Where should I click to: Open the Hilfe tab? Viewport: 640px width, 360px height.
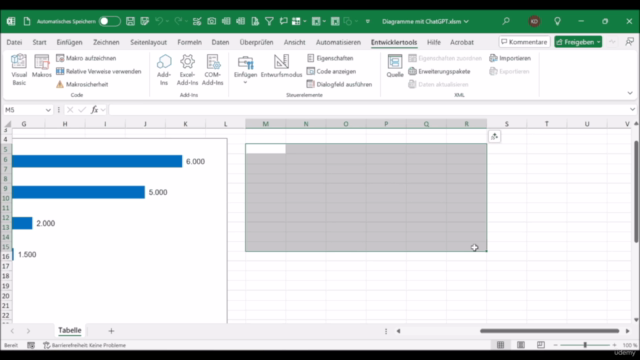click(434, 42)
